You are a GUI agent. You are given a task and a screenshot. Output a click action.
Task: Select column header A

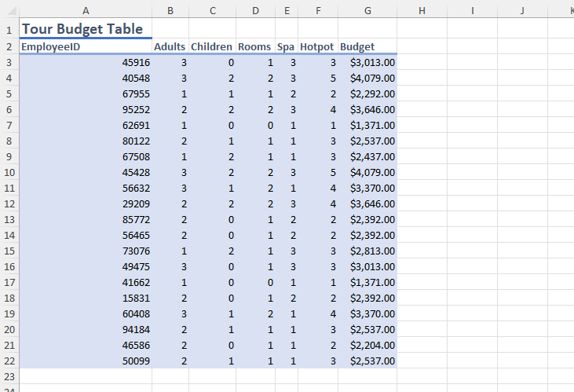tap(85, 10)
